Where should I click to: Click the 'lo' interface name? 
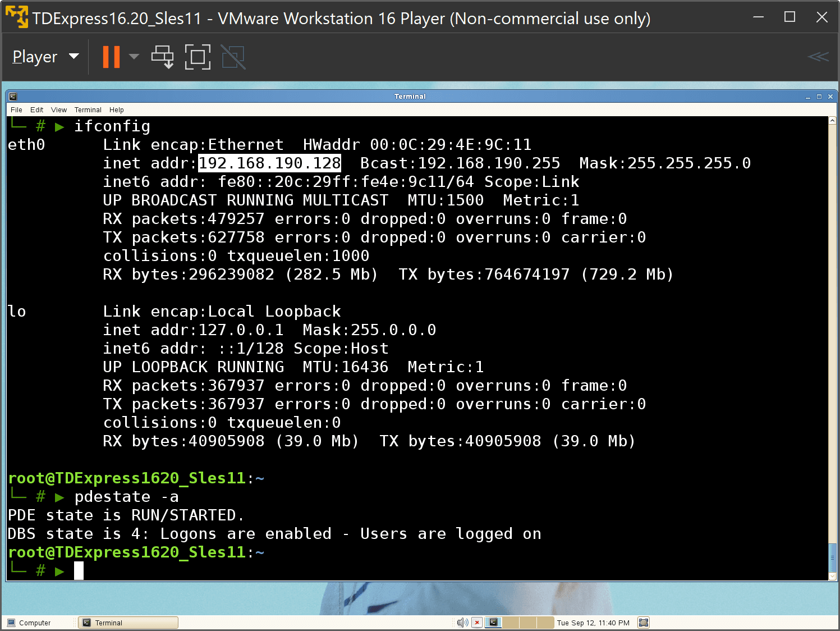point(17,312)
